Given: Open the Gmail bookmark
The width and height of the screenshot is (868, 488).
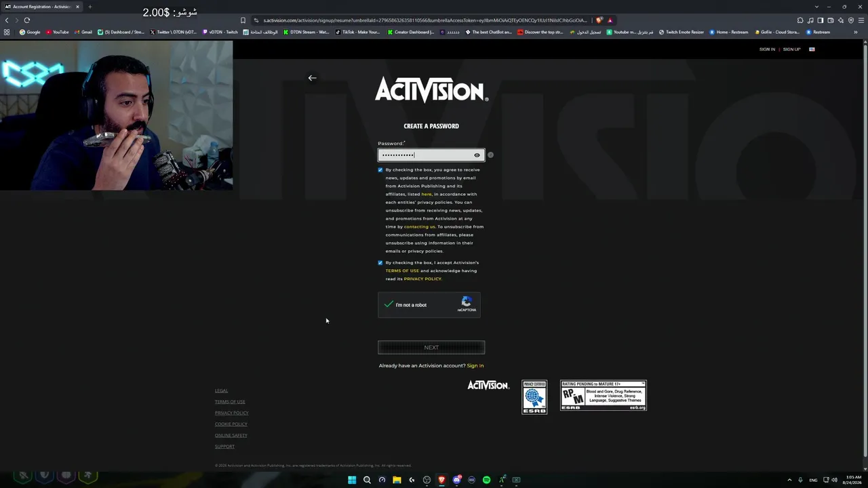Looking at the screenshot, I should tap(83, 32).
